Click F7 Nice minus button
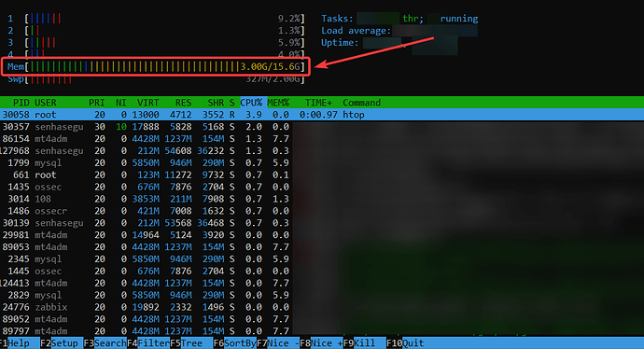Image resolution: width=644 pixels, height=349 pixels. point(278,343)
